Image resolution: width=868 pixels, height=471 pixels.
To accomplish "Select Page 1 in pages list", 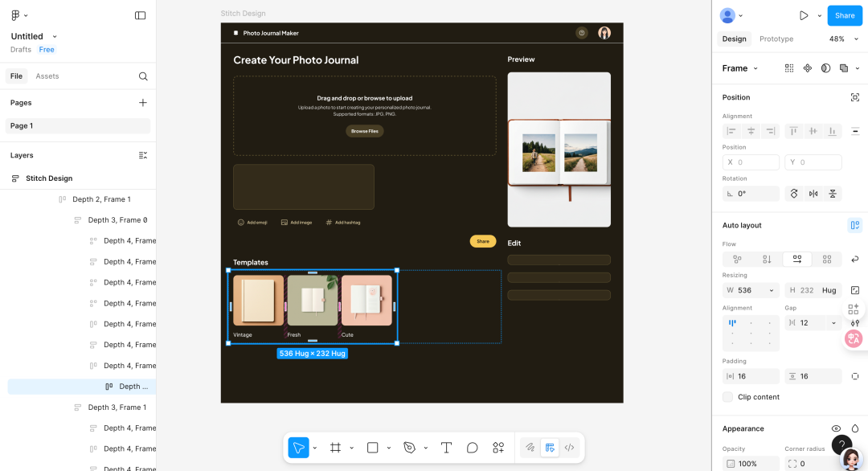I will click(77, 125).
